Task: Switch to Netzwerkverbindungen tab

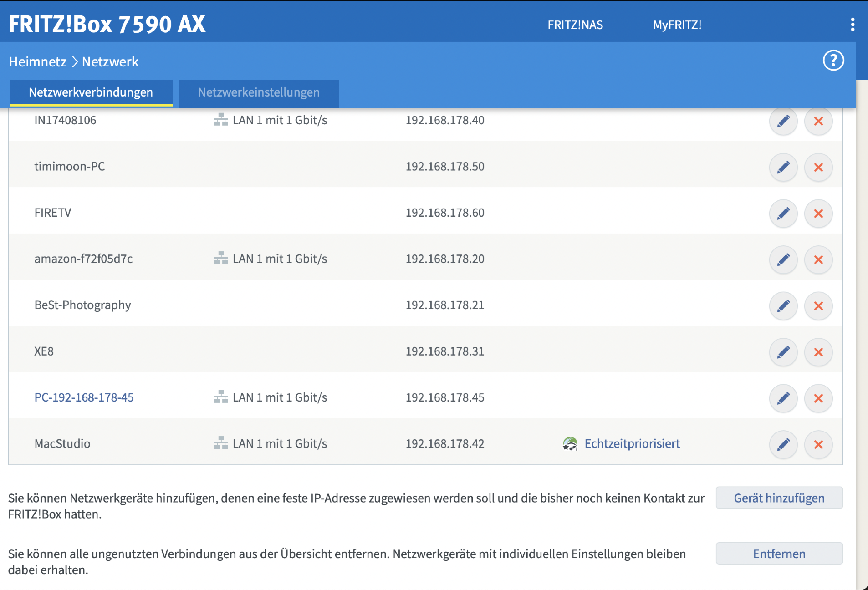Action: (91, 93)
